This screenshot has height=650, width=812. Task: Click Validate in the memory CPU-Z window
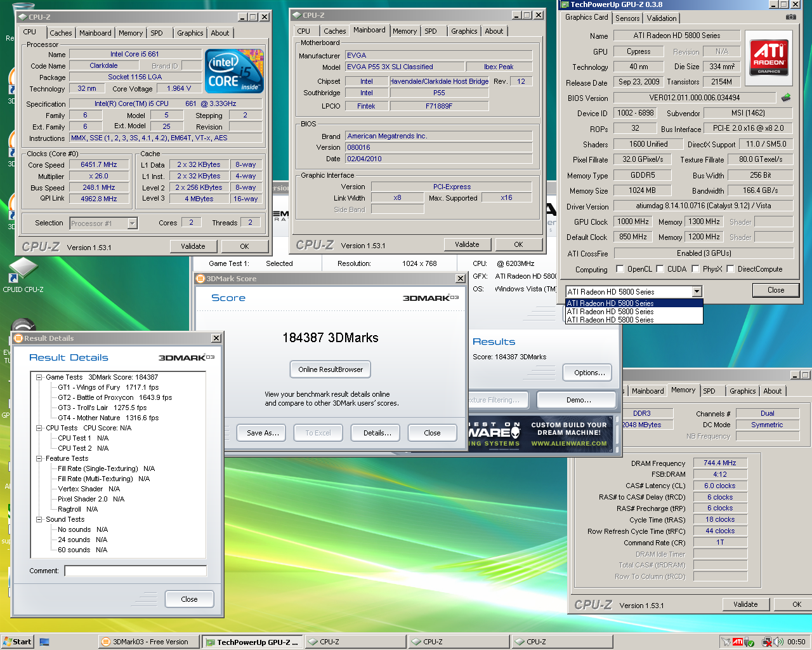tap(745, 604)
